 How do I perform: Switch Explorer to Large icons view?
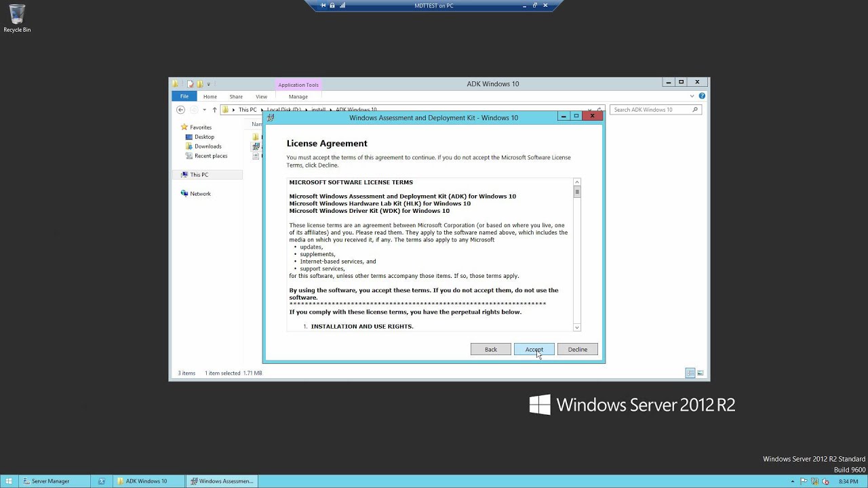point(701,373)
